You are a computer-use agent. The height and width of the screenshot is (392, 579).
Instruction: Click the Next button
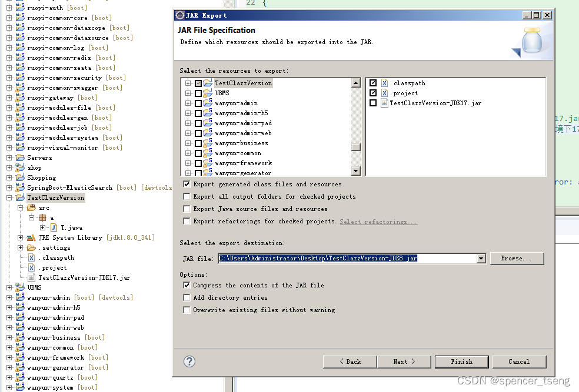click(404, 362)
